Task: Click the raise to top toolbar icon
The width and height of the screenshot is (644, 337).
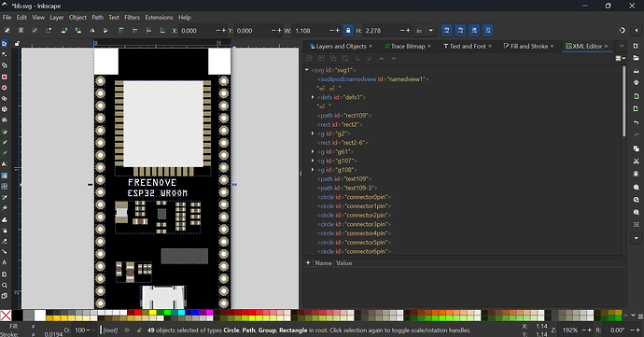Action: coord(121,31)
